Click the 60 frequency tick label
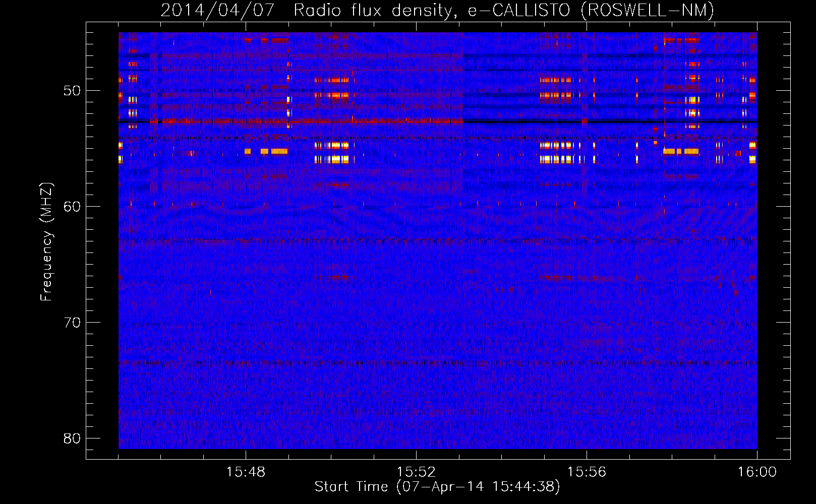The width and height of the screenshot is (816, 504). [72, 207]
